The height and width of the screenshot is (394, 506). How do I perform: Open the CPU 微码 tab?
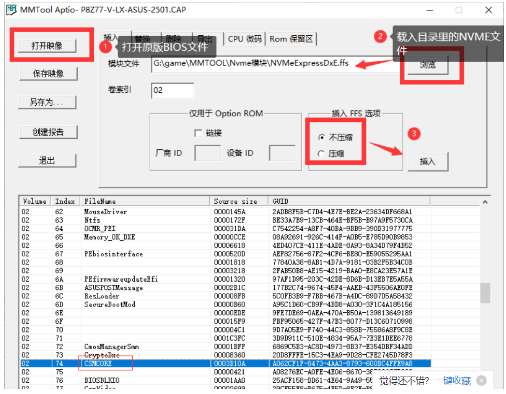[245, 39]
